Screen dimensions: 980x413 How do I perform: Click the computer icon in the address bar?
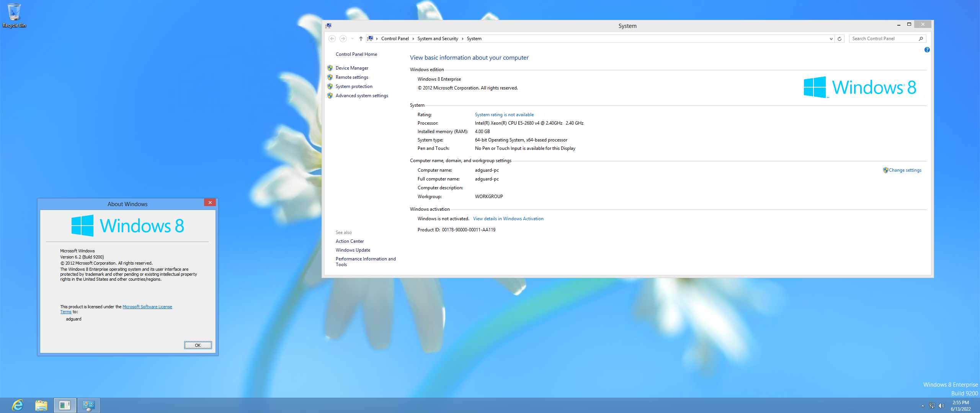370,39
